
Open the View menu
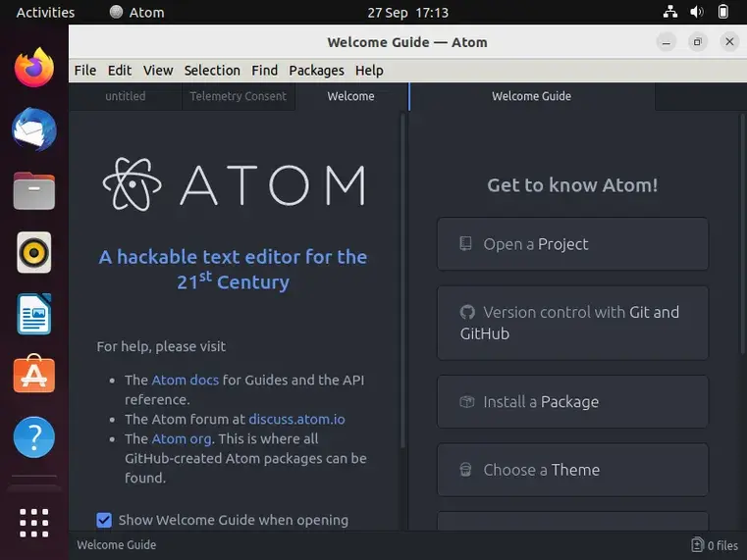pos(158,71)
